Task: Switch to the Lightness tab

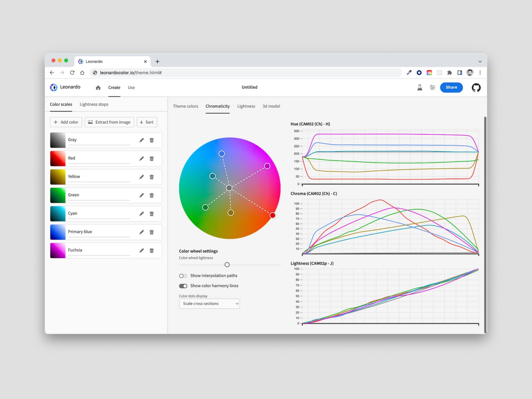Action: coord(246,106)
